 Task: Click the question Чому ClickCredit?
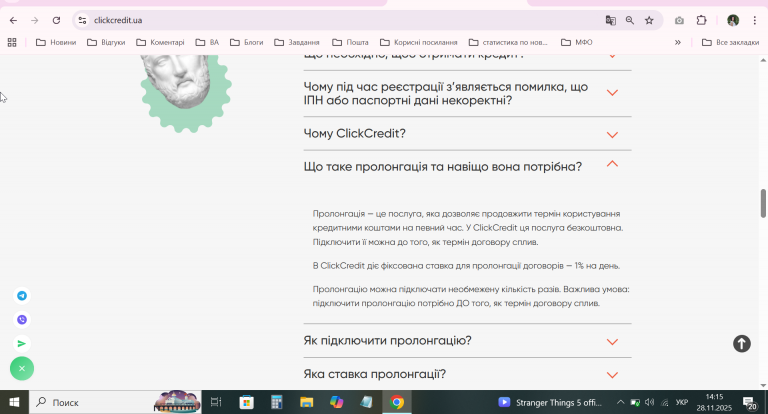point(355,134)
